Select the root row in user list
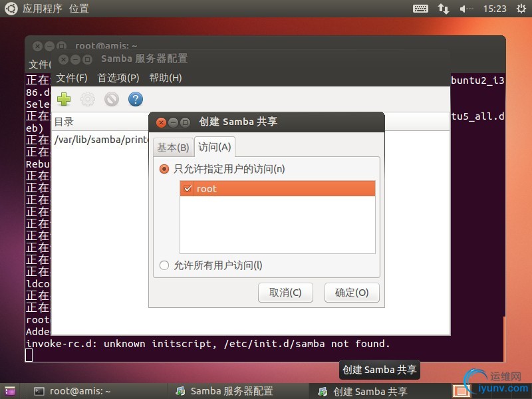 point(277,188)
